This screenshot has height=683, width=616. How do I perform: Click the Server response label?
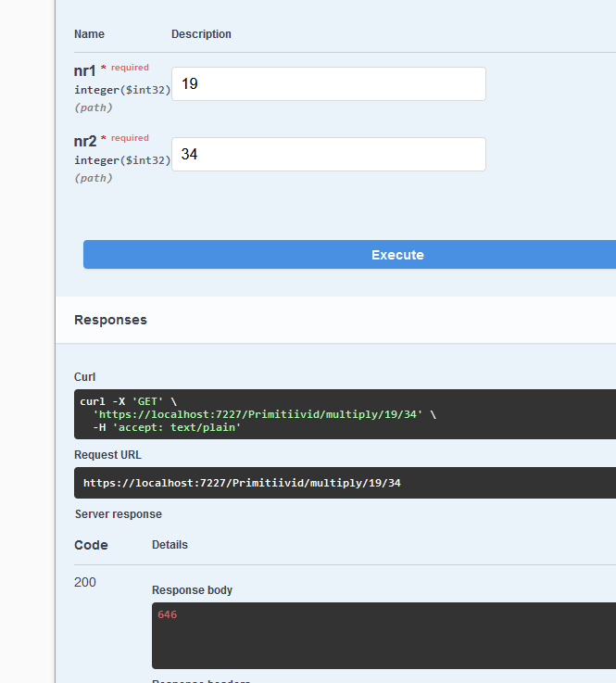coord(119,514)
